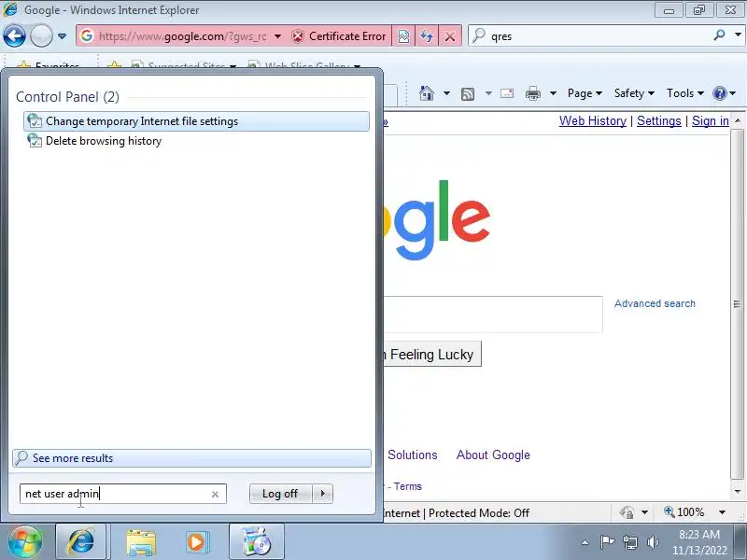Click the Control Panel (2) header
Image resolution: width=747 pixels, height=560 pixels.
click(67, 97)
